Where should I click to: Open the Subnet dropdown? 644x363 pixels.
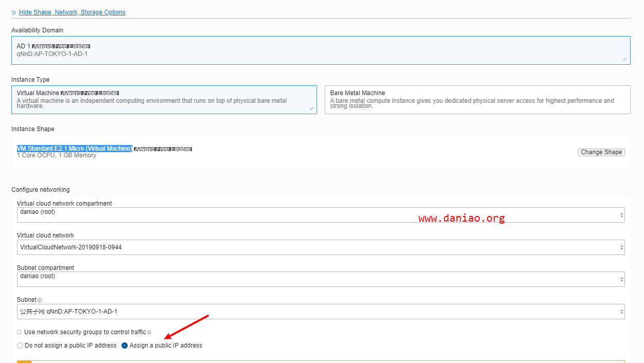321,312
